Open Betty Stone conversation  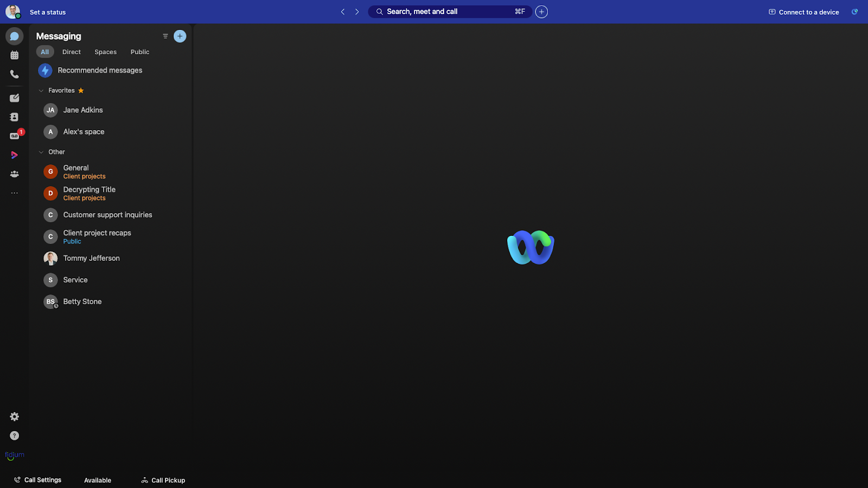(111, 302)
